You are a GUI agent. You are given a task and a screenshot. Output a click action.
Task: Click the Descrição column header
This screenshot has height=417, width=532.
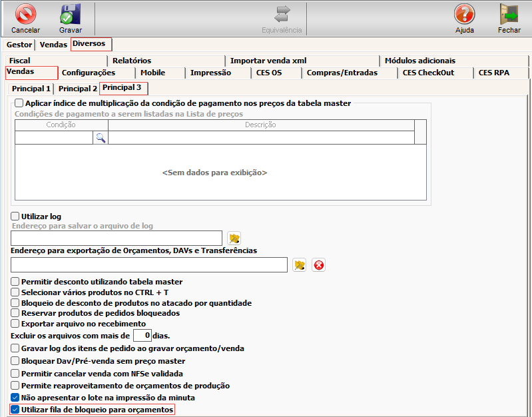click(260, 125)
